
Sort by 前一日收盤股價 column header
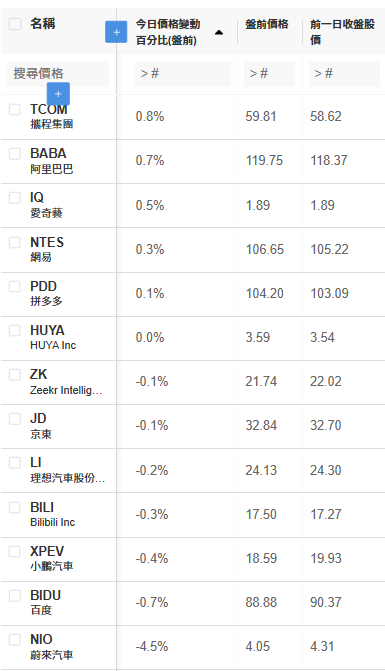(342, 32)
